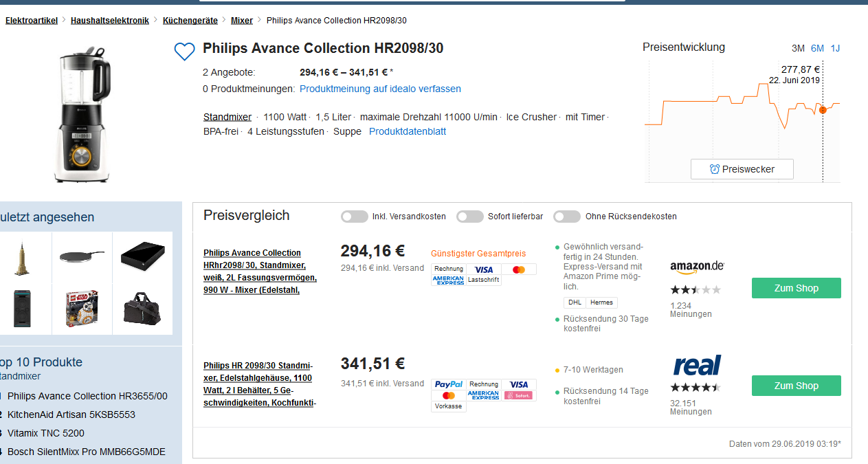Enable the Sofort lieferbar filter
This screenshot has height=464, width=868.
470,217
